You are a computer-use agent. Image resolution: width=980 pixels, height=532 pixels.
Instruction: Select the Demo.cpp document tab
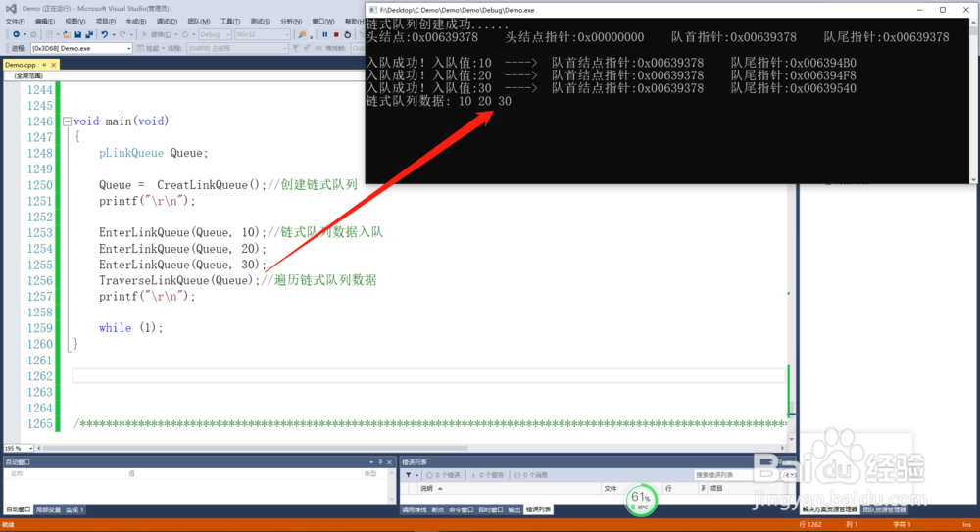point(21,65)
